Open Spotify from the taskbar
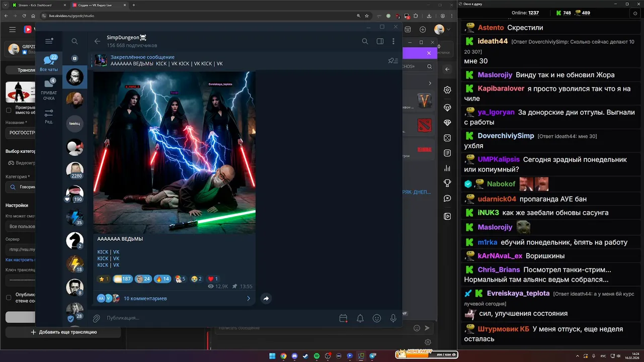The height and width of the screenshot is (362, 644). pyautogui.click(x=316, y=356)
